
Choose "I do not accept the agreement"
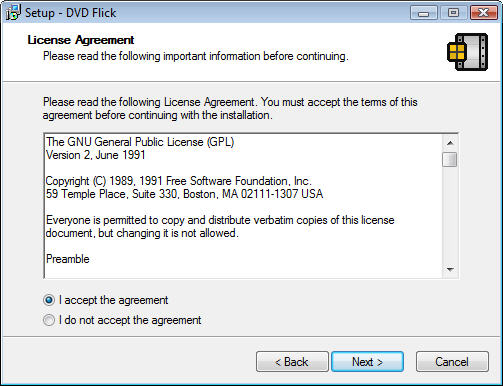click(49, 320)
